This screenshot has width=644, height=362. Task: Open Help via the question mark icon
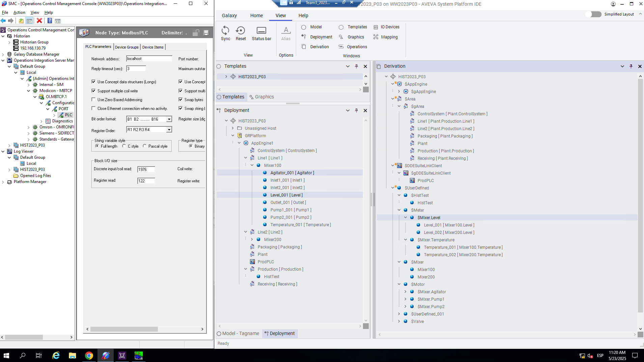click(x=50, y=21)
